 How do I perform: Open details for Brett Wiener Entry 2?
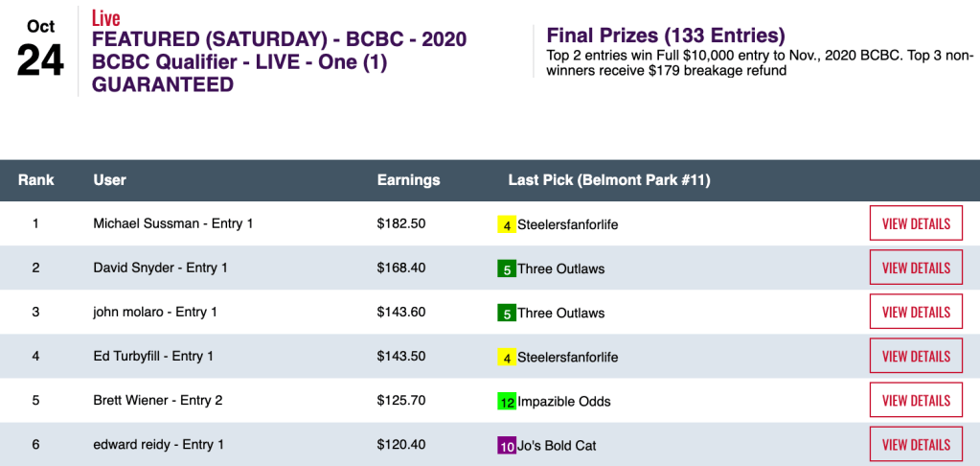pyautogui.click(x=916, y=400)
